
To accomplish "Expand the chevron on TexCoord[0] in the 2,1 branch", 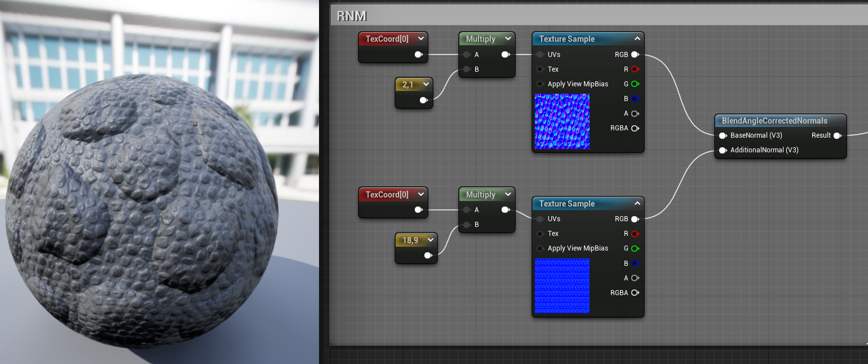I will tap(420, 39).
